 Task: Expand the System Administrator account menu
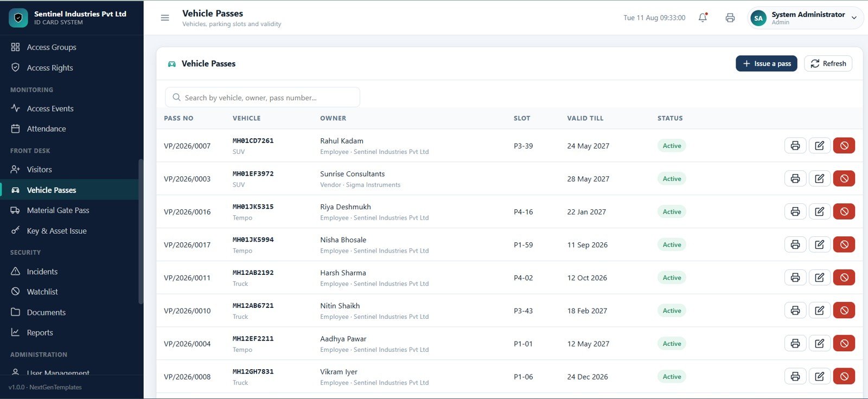[805, 18]
